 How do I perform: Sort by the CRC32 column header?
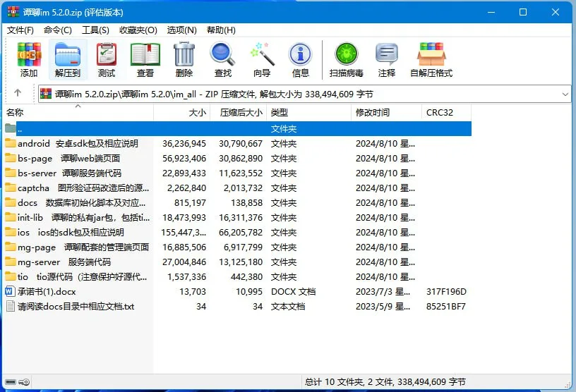(x=447, y=112)
